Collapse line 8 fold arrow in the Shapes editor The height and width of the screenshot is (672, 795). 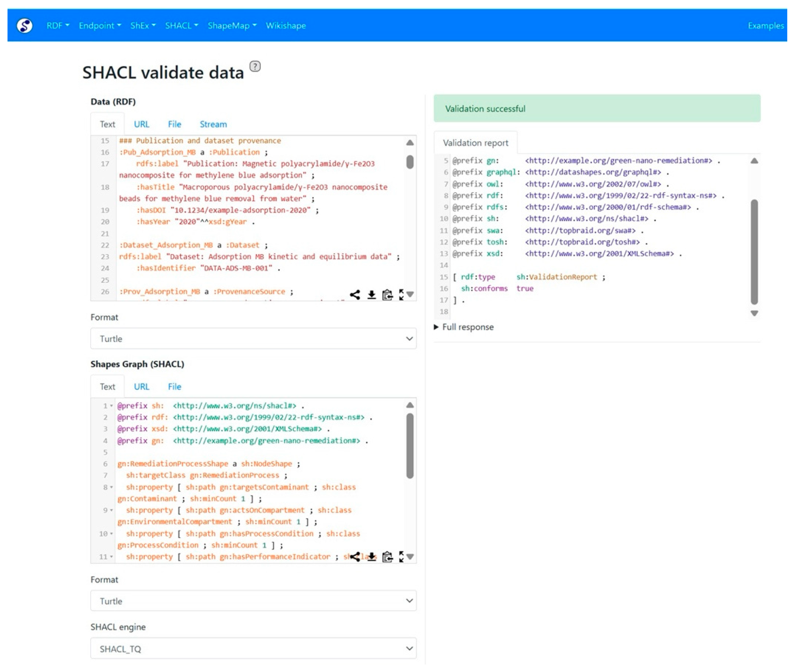(111, 487)
